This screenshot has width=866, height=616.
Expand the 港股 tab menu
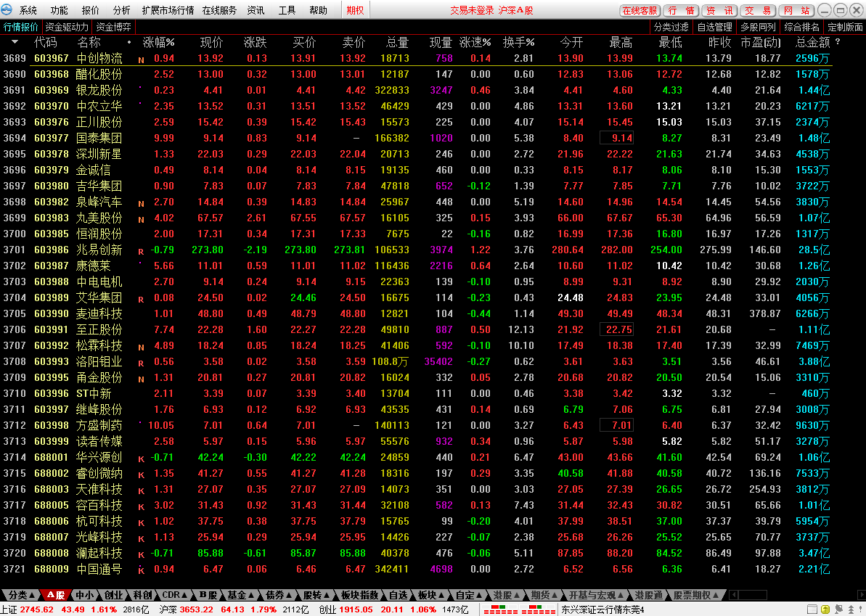pos(517,595)
